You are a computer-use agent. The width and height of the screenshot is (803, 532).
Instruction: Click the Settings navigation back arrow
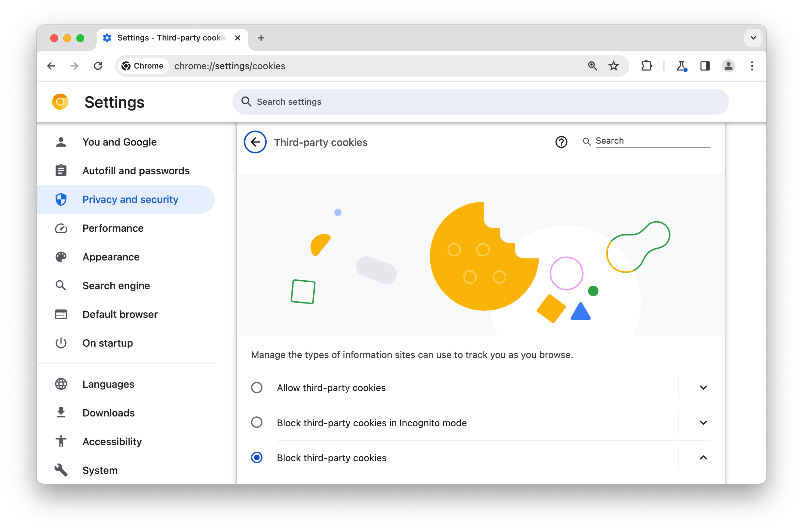[x=255, y=142]
